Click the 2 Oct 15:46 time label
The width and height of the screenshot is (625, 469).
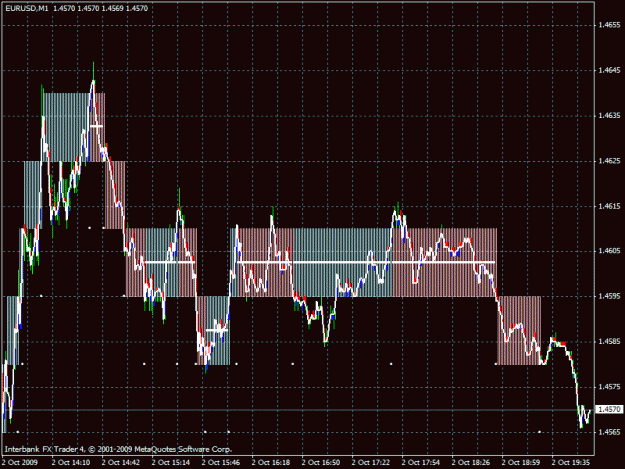coord(221,463)
